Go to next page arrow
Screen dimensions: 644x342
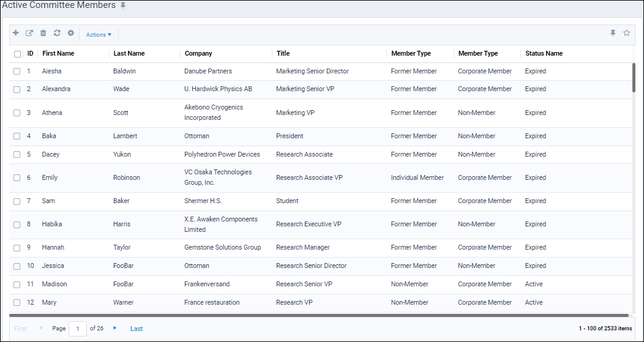115,328
